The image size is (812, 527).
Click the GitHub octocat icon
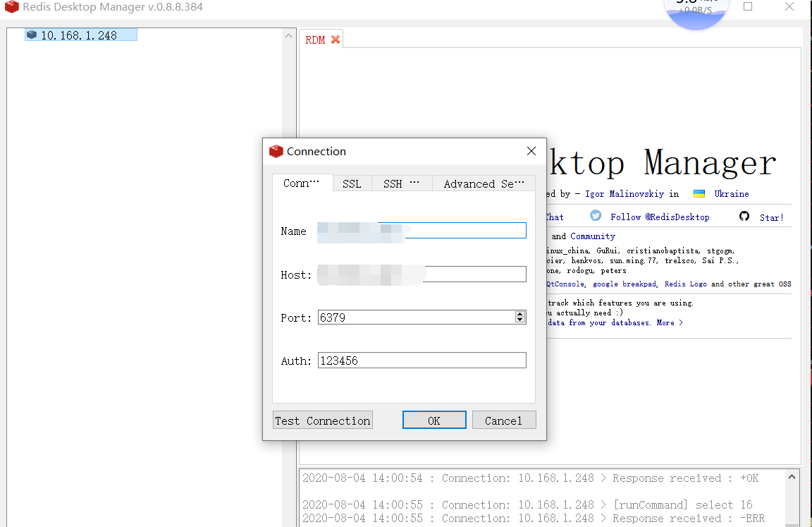pyautogui.click(x=744, y=216)
